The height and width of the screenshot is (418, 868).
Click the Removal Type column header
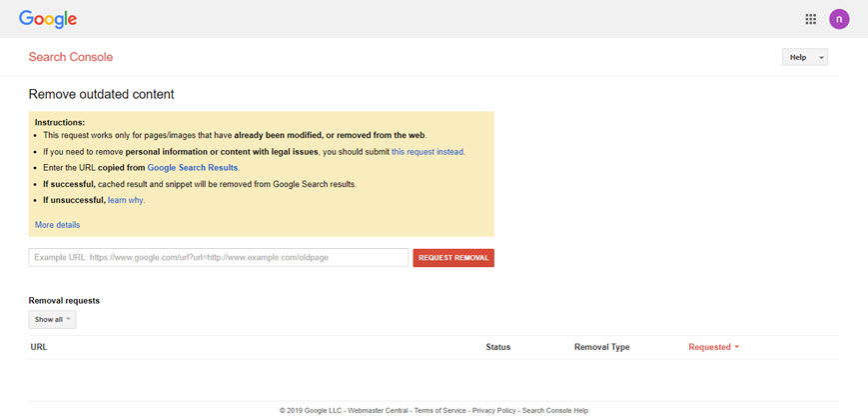point(601,347)
